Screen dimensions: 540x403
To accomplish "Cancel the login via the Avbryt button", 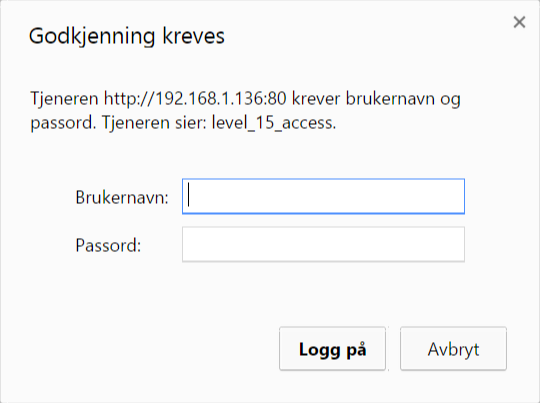I will coord(453,349).
